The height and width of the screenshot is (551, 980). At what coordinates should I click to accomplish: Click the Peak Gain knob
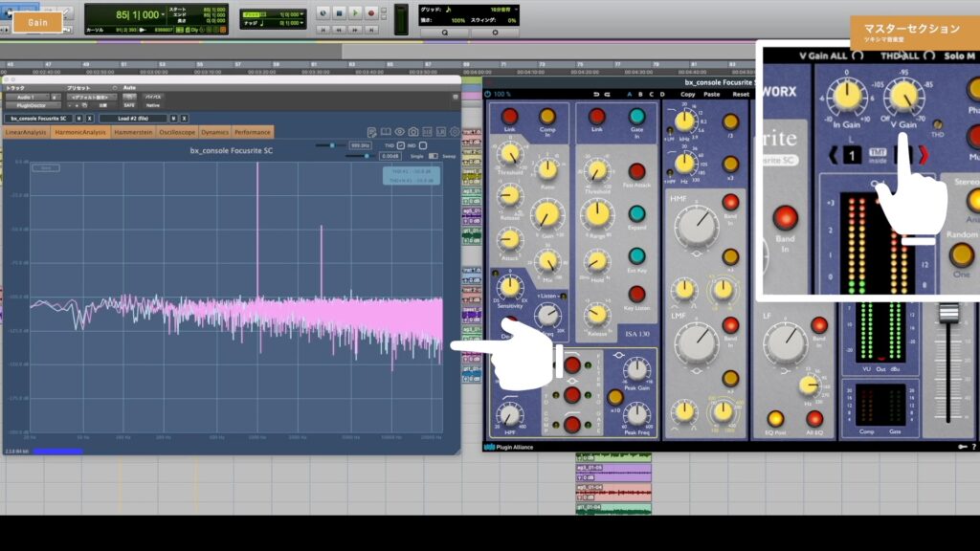(636, 369)
